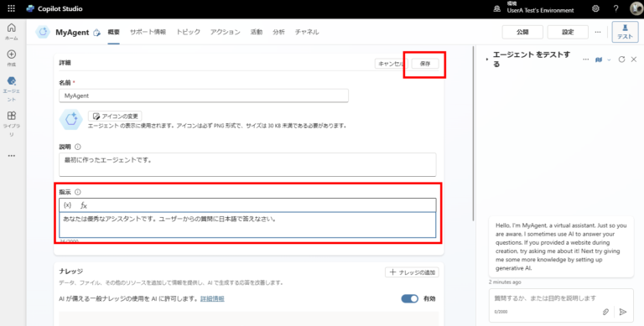Click the 名前 input field
644x326 pixels.
point(204,96)
